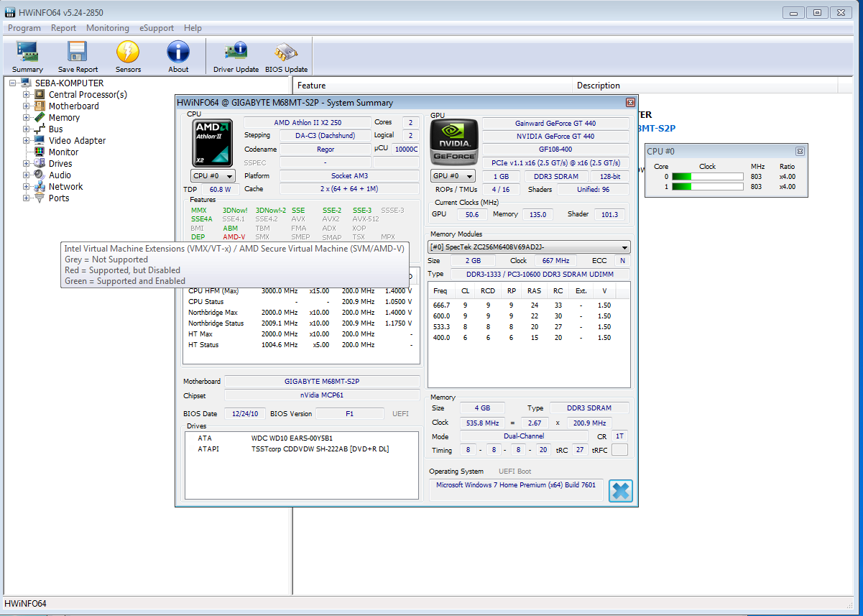Click the Audio tree icon
The width and height of the screenshot is (863, 616).
[40, 175]
